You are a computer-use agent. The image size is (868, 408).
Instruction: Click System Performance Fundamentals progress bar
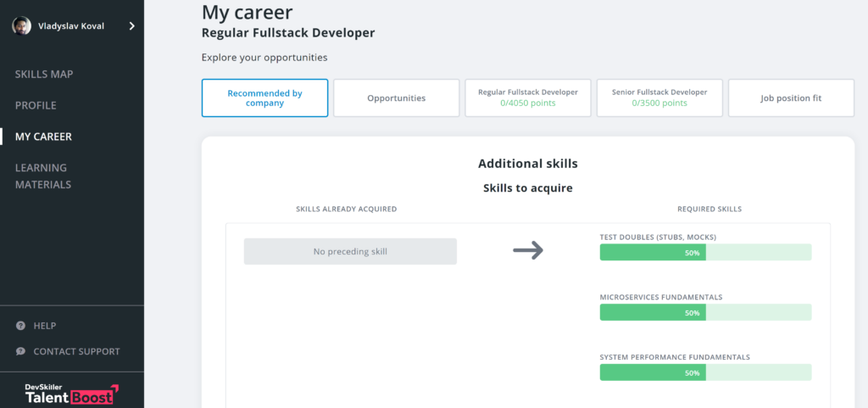point(705,372)
